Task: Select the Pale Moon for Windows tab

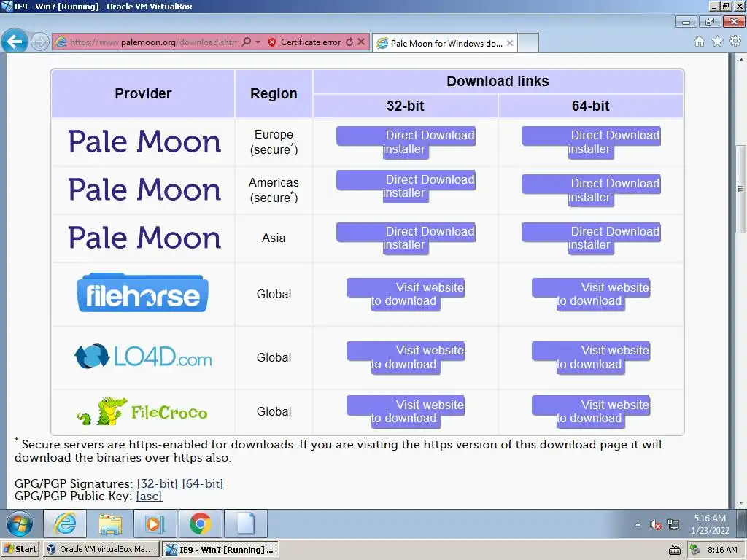Action: pos(445,43)
